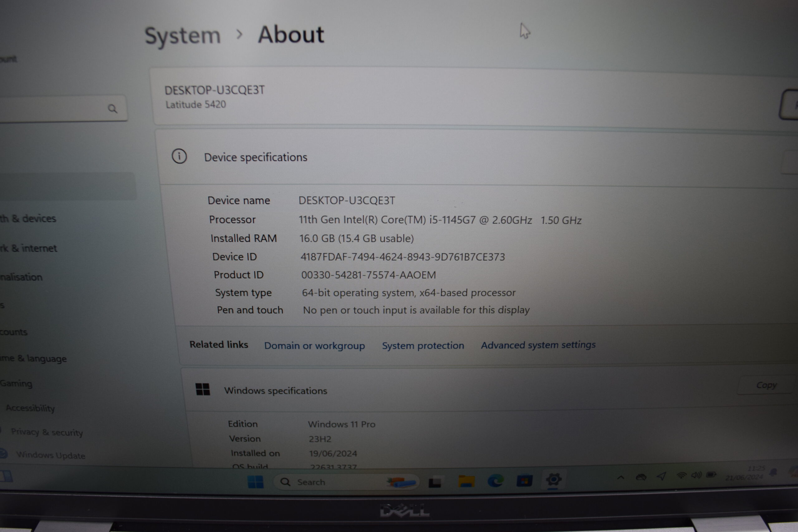The image size is (798, 532).
Task: Click the Pen and touch value text
Action: (416, 310)
